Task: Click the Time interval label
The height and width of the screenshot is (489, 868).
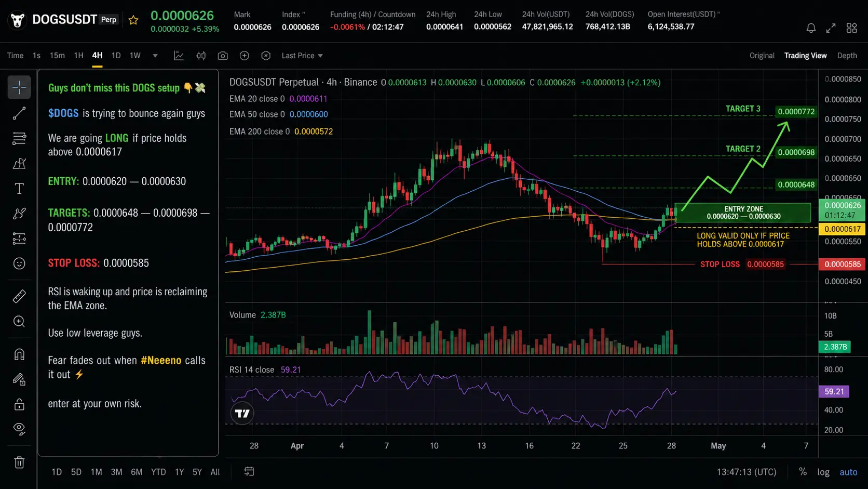Action: pyautogui.click(x=15, y=56)
